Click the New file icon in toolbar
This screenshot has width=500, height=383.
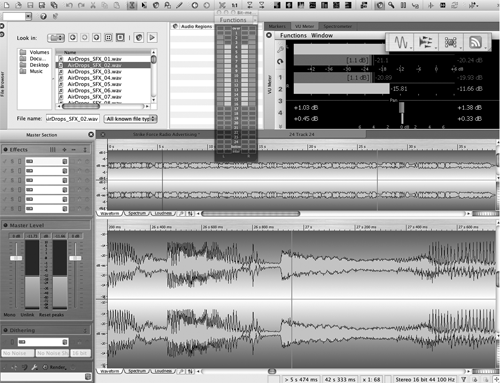point(6,5)
